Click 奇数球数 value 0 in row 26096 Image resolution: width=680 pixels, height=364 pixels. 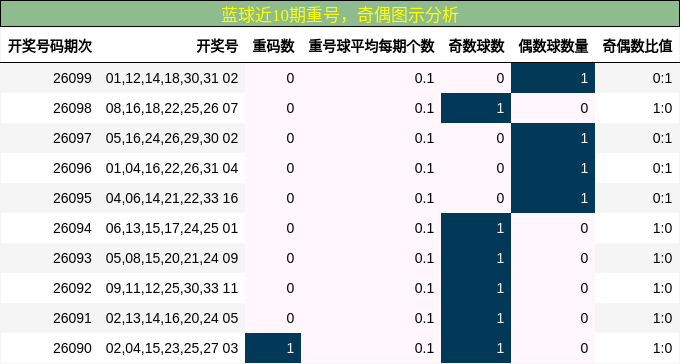pyautogui.click(x=500, y=168)
